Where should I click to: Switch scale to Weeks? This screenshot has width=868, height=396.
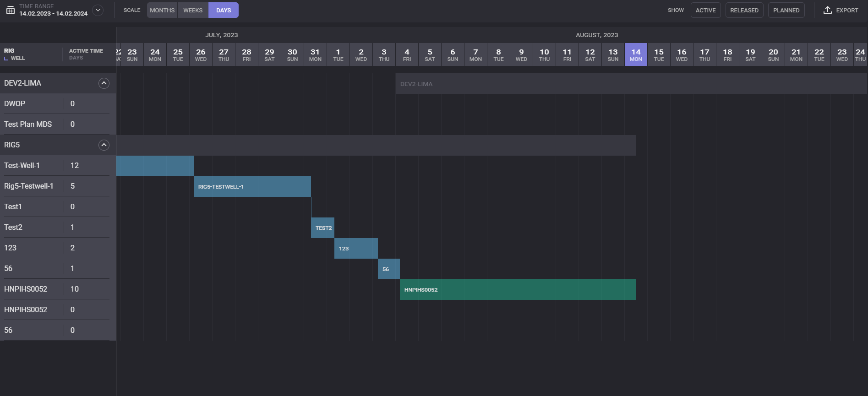point(193,10)
